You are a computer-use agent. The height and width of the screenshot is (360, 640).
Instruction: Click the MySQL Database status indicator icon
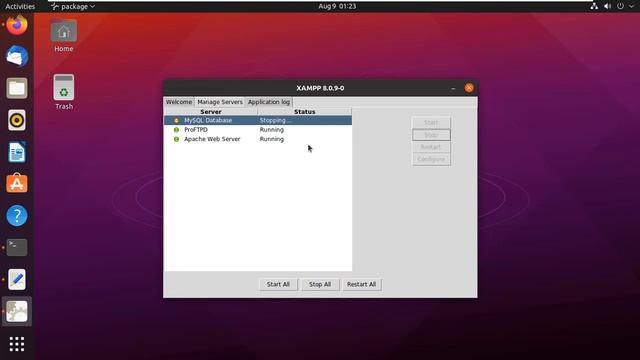176,120
